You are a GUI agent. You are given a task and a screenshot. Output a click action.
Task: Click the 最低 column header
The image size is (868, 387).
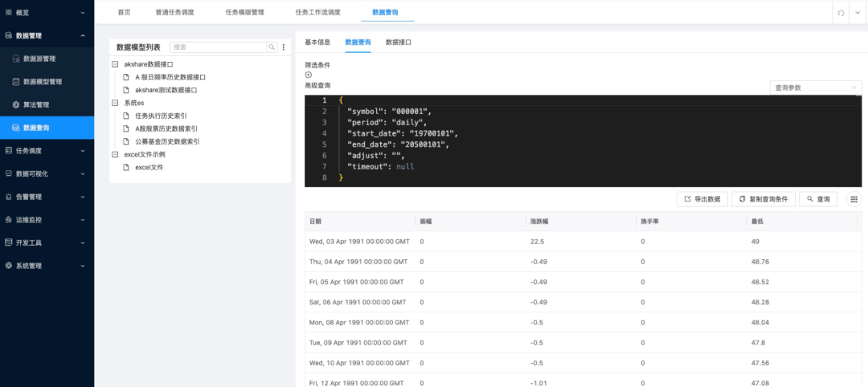click(x=802, y=221)
